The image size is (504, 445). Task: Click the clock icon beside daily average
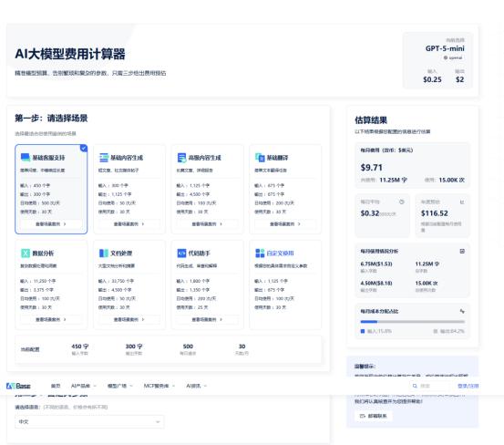401,202
